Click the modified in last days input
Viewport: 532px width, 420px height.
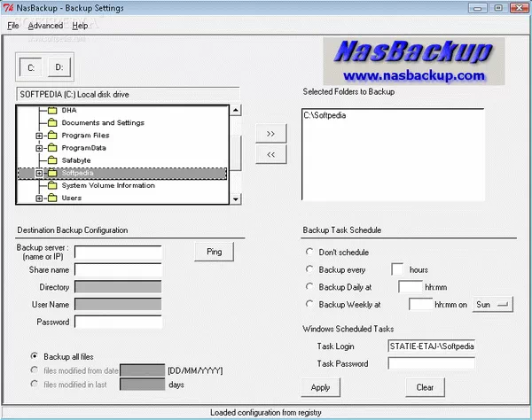[x=143, y=385]
